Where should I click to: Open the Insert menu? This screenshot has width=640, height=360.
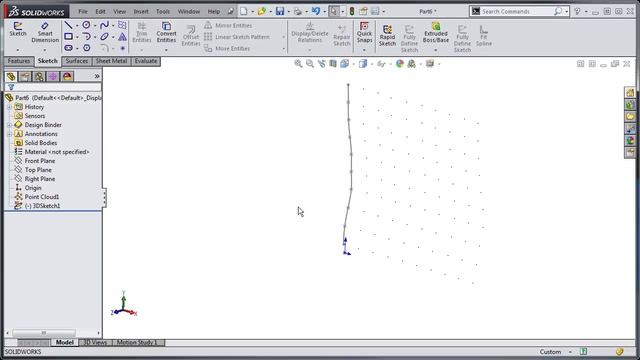click(x=141, y=11)
